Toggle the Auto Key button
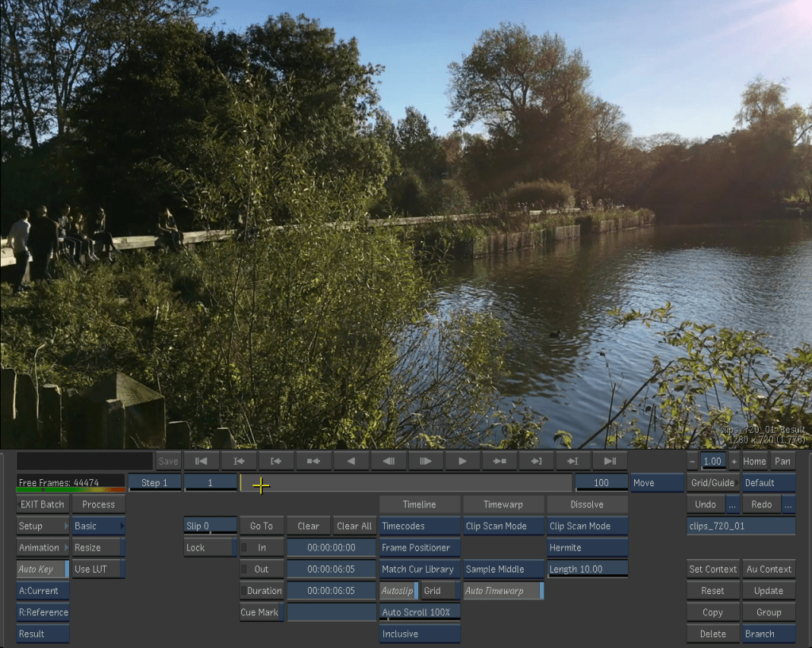 42,569
